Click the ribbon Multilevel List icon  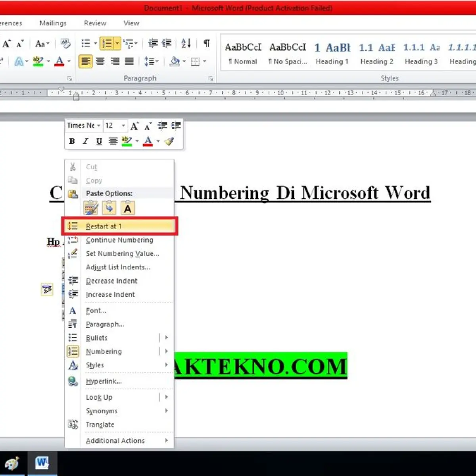point(129,44)
